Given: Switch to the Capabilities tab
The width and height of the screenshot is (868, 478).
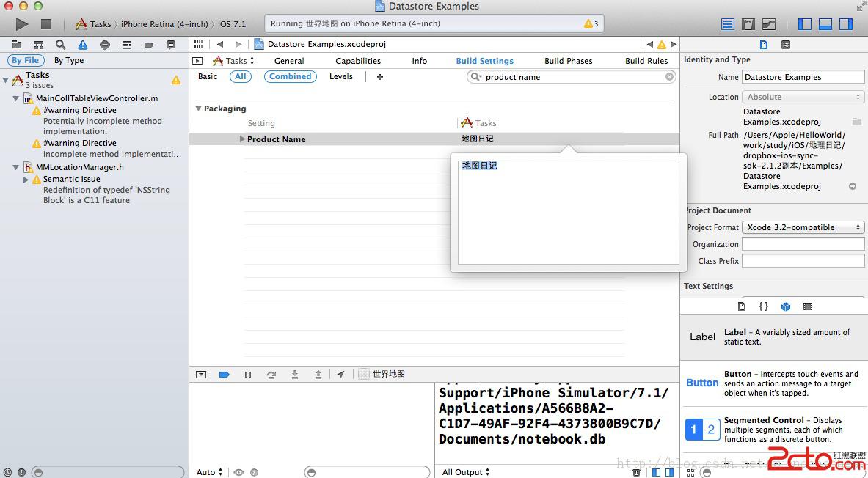Looking at the screenshot, I should pos(358,61).
